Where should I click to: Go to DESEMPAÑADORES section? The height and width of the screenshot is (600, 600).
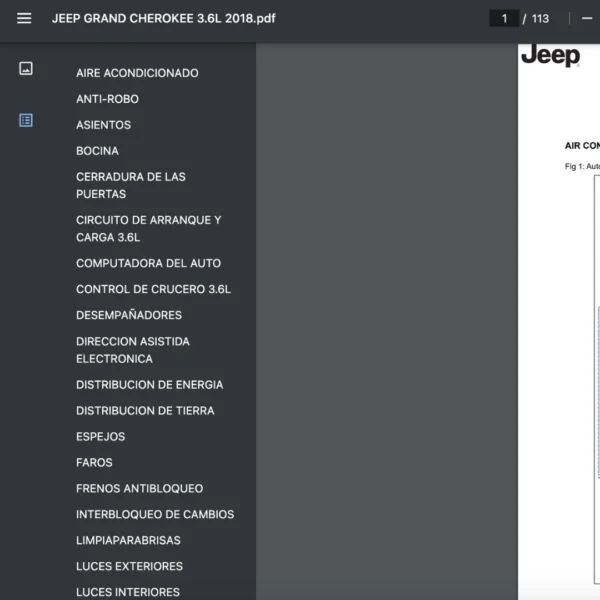click(x=129, y=315)
